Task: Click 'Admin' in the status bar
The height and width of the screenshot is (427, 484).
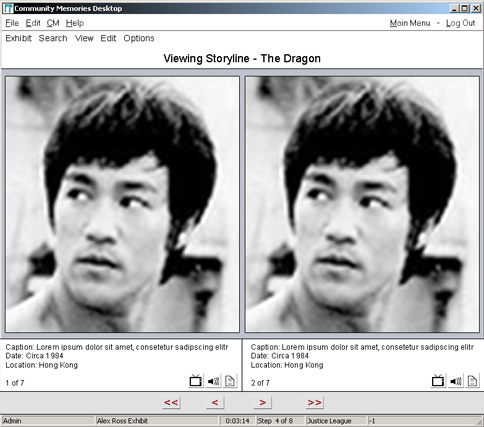Action: (48, 421)
